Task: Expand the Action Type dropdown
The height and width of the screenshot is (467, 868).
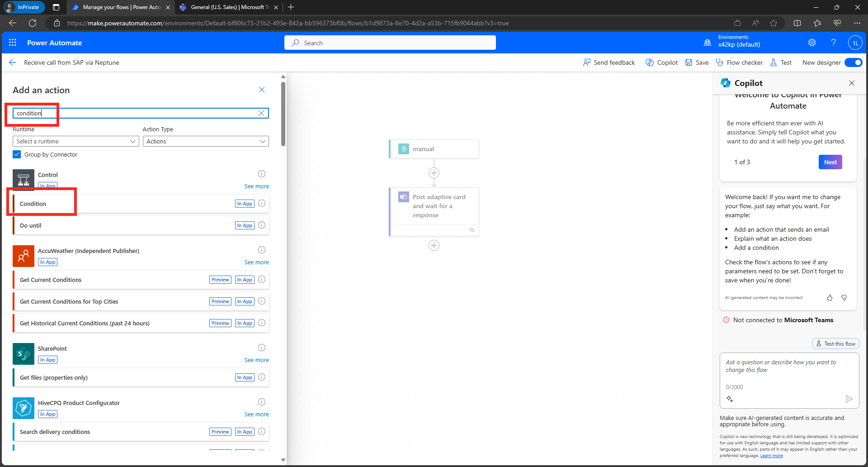Action: pos(206,141)
